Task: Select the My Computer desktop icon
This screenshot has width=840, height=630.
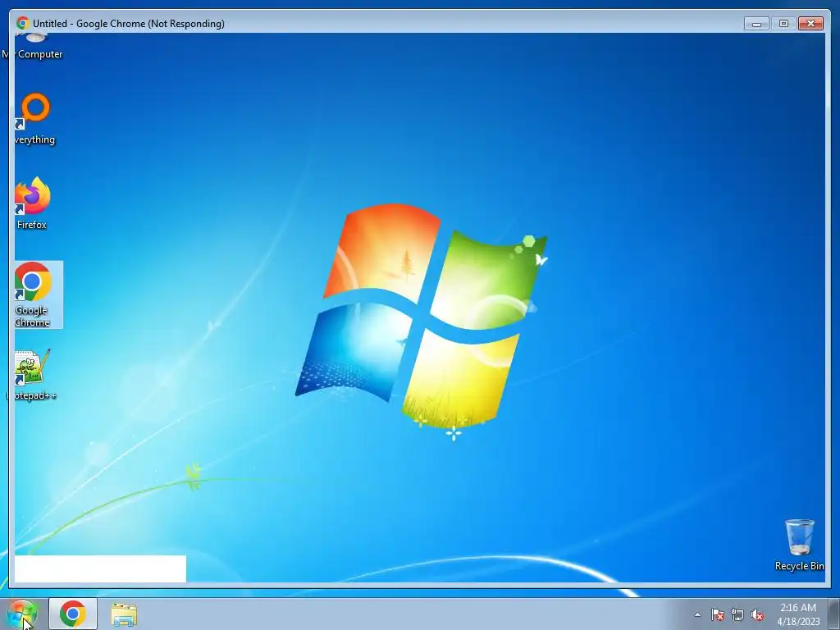Action: [x=33, y=47]
